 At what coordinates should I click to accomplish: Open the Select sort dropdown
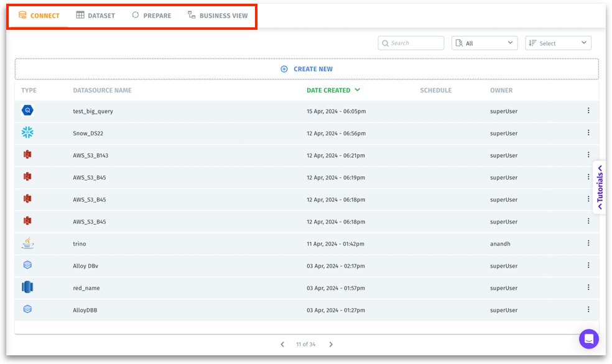tap(558, 43)
